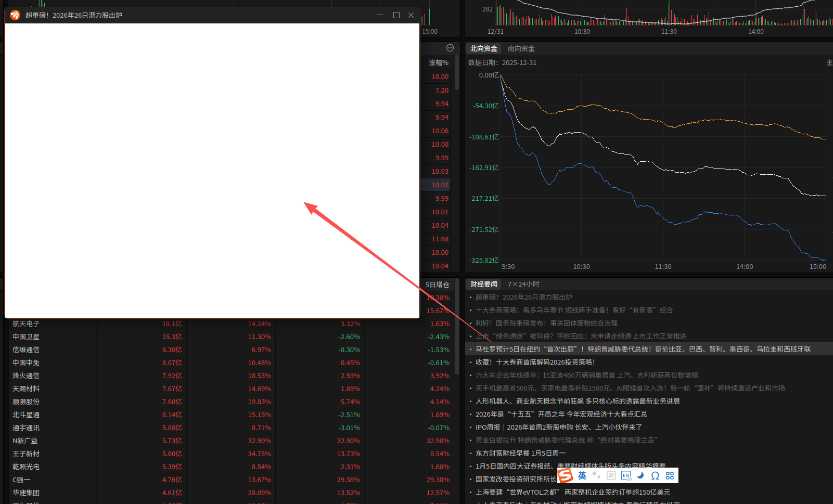Open the circular more-options icon above 涨幅%
833x504 pixels.
tap(450, 48)
